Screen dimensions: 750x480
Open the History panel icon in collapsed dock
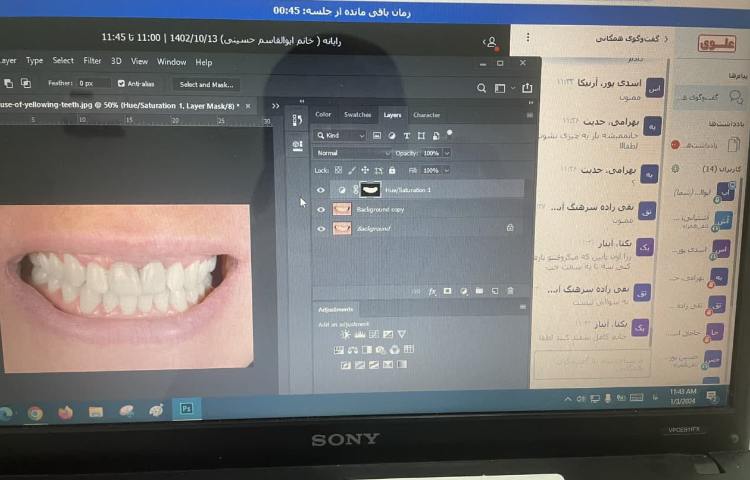coord(297,120)
